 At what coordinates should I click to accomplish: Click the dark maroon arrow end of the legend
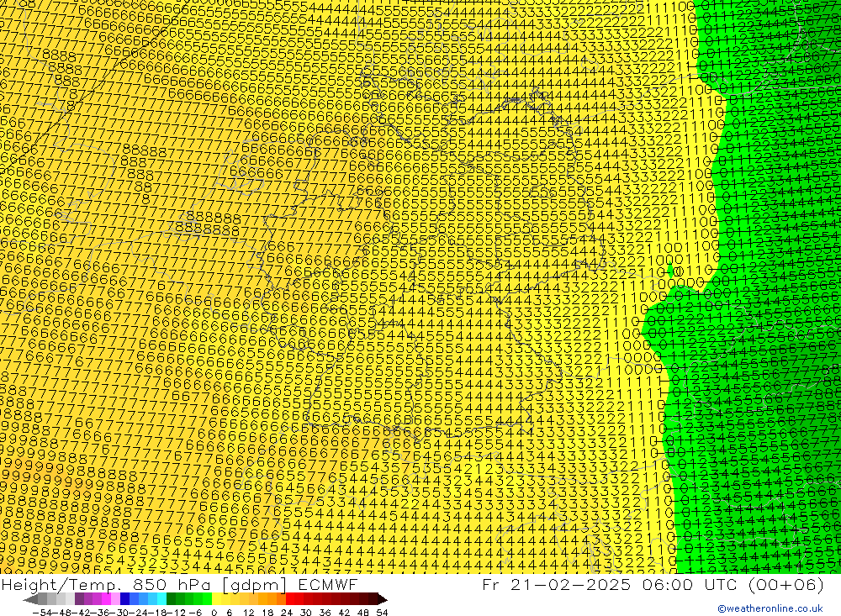[383, 600]
